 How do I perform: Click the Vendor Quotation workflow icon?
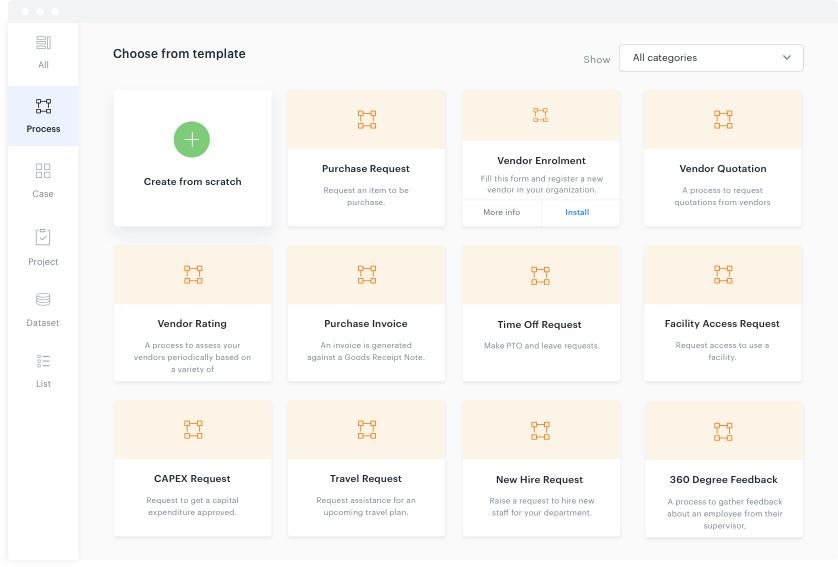[x=723, y=120]
